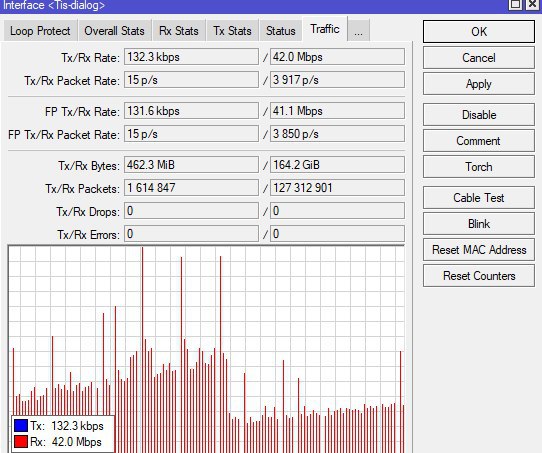Image resolution: width=542 pixels, height=453 pixels.
Task: Blink the interface LEDs
Action: pyautogui.click(x=479, y=224)
